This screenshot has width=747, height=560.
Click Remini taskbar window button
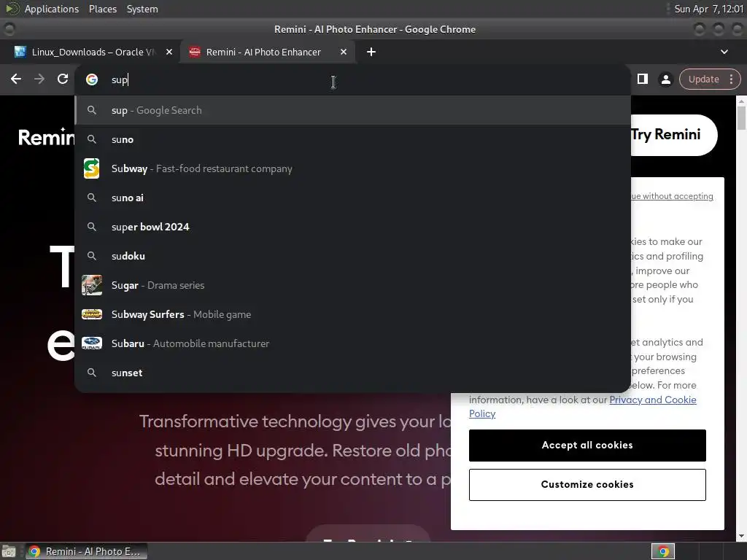(x=86, y=551)
